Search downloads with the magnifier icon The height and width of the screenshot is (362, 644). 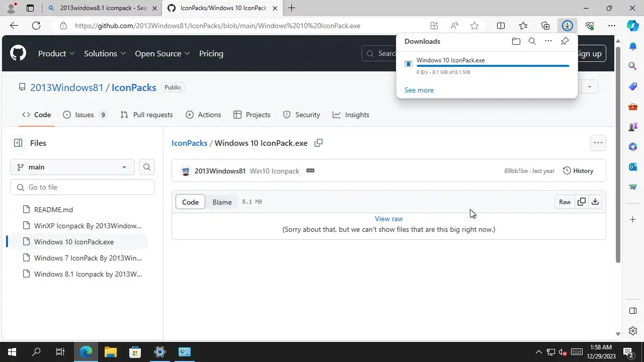coord(532,41)
